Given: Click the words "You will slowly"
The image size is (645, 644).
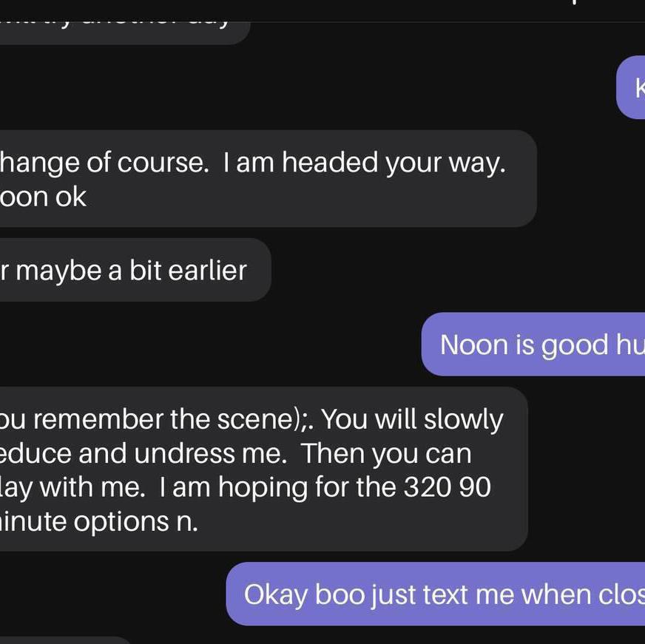Looking at the screenshot, I should (x=412, y=419).
